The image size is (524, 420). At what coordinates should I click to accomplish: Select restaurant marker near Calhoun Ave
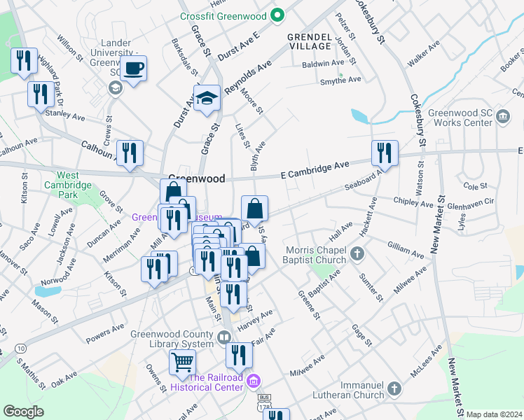tap(130, 154)
